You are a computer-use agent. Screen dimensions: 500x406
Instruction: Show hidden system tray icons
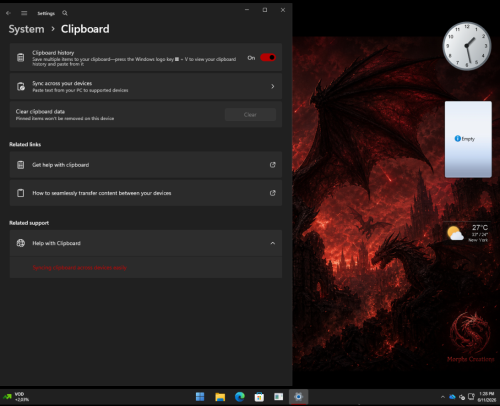pyautogui.click(x=443, y=397)
